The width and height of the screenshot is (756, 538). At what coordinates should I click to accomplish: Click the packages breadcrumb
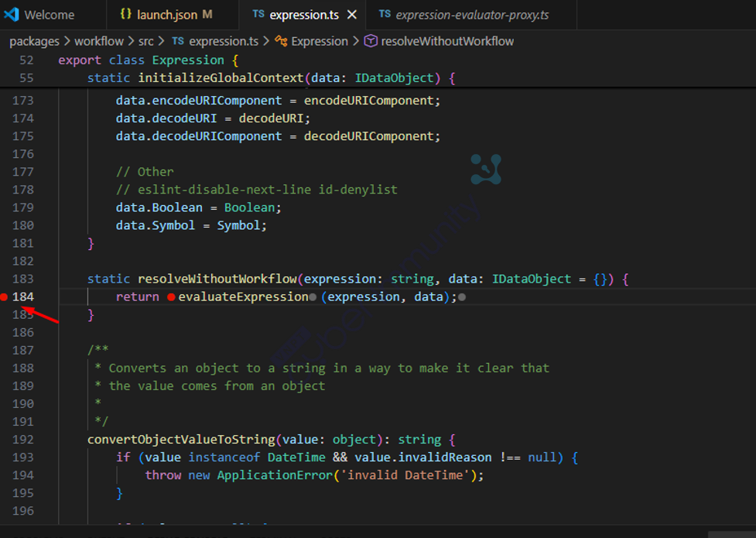point(34,42)
